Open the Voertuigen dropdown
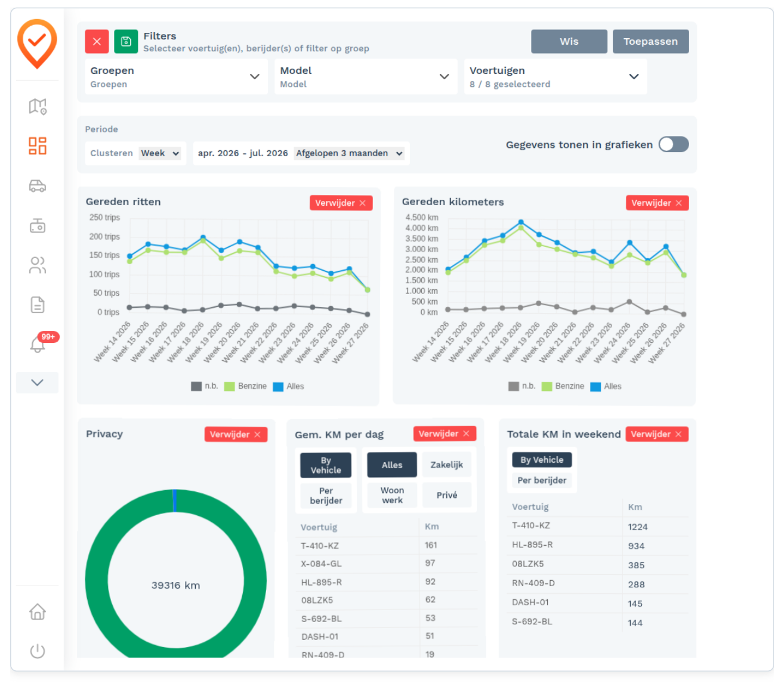Image resolution: width=784 pixels, height=684 pixels. pyautogui.click(x=555, y=76)
